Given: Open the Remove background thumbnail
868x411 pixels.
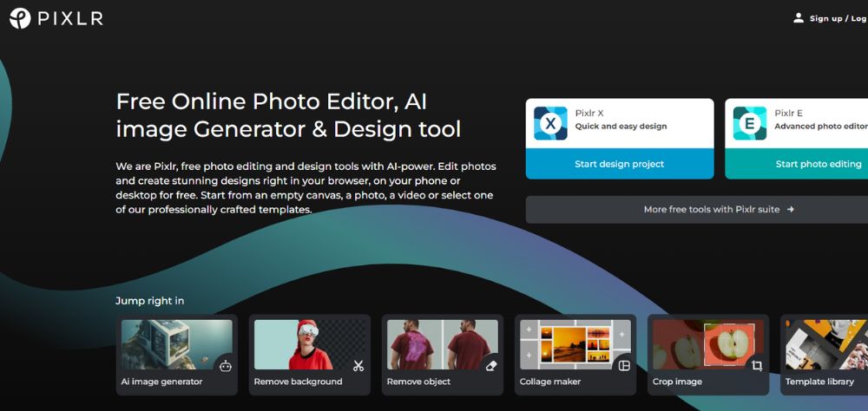Looking at the screenshot, I should tap(310, 344).
